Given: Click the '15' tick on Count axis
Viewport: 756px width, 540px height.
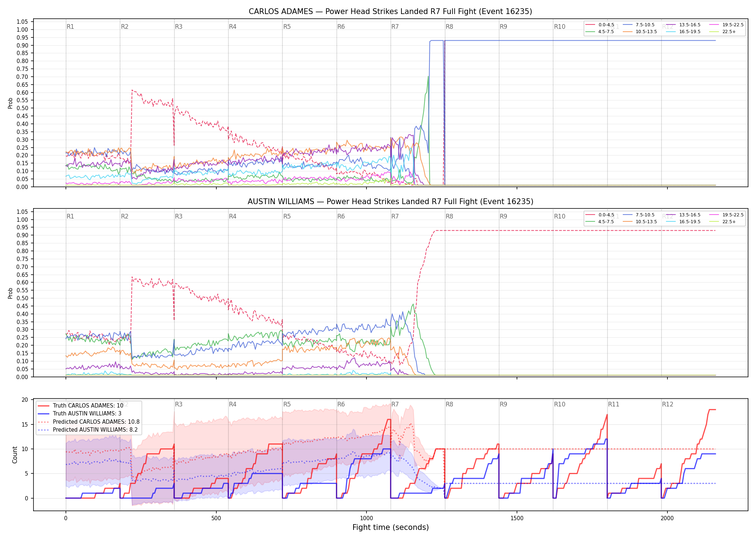Looking at the screenshot, I should point(25,424).
